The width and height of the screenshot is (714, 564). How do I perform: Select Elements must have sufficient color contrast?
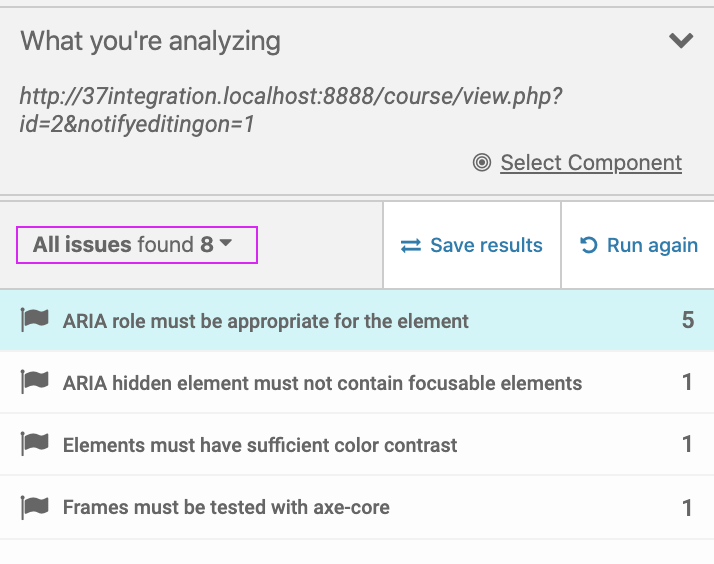pos(357,444)
